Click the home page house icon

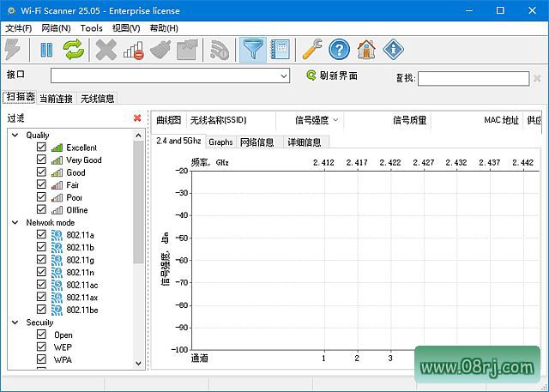point(366,51)
